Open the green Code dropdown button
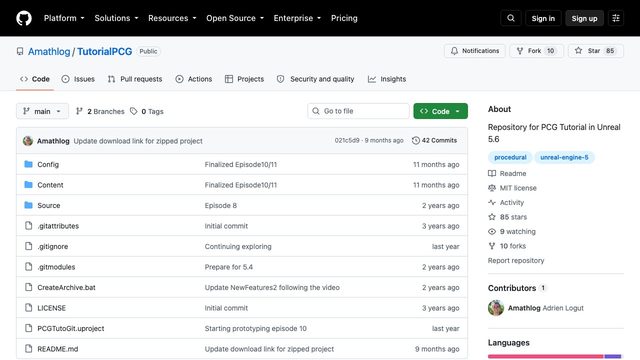This screenshot has height=360, width=640. pos(440,111)
